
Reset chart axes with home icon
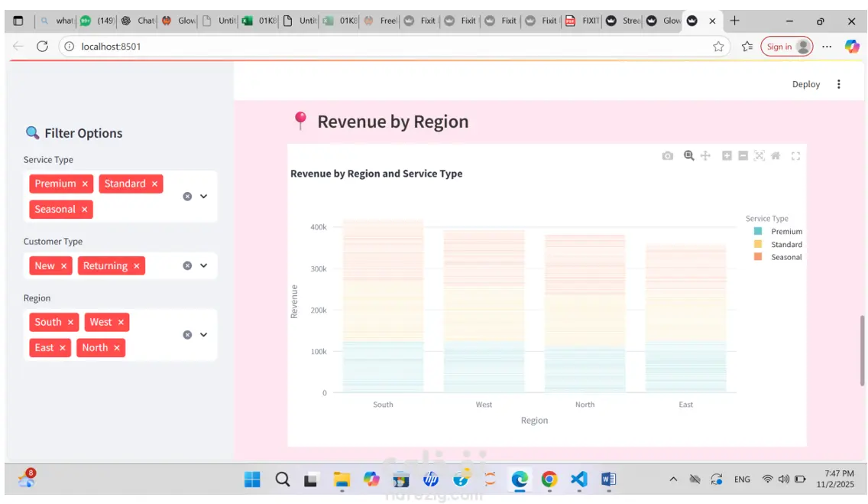[776, 156]
